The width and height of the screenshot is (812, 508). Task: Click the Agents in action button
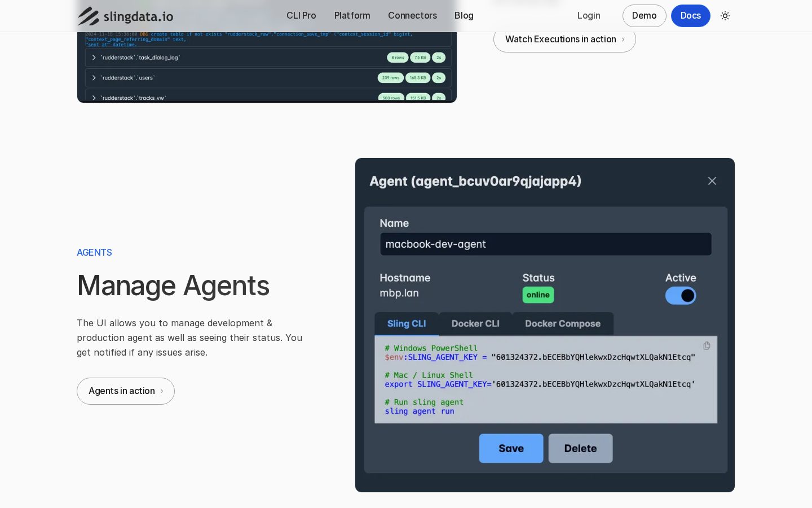coord(126,391)
